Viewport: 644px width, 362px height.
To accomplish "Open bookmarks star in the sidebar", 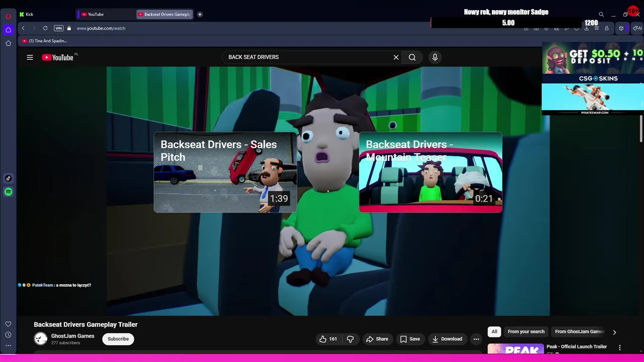I will (x=8, y=43).
